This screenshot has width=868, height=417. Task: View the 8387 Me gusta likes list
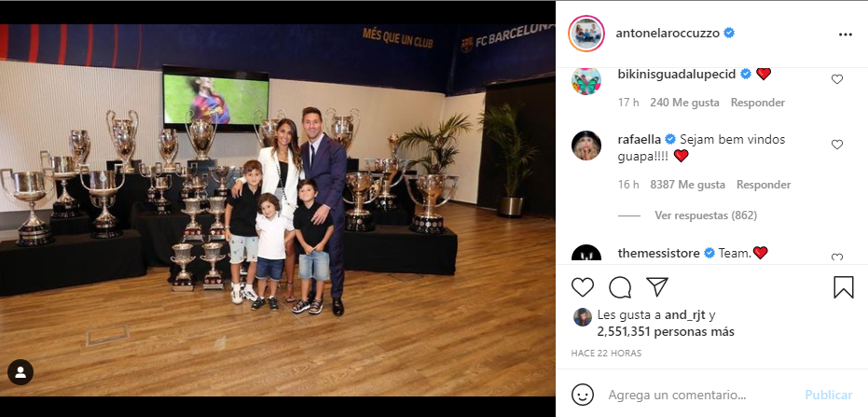tap(687, 185)
